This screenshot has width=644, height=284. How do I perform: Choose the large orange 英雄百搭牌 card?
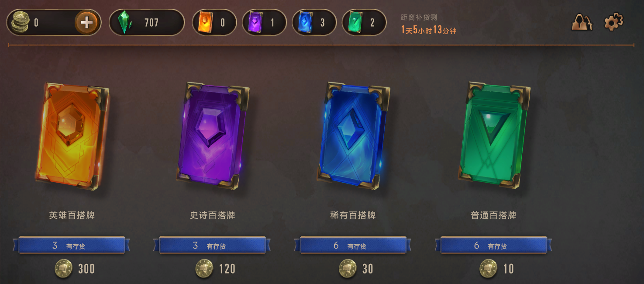(x=72, y=136)
